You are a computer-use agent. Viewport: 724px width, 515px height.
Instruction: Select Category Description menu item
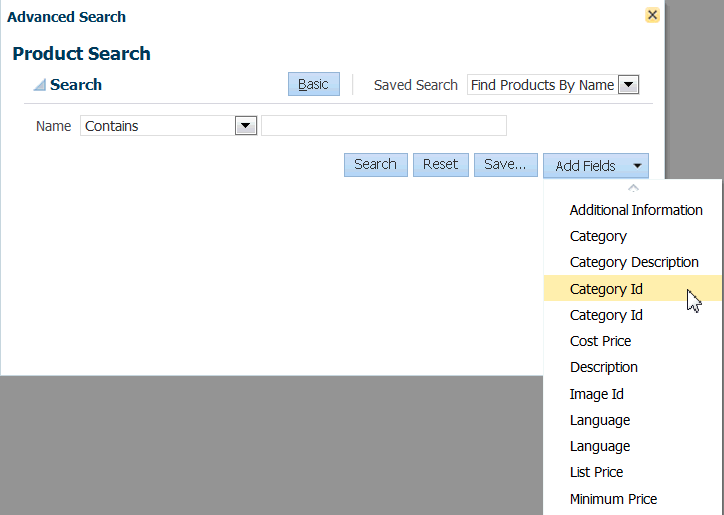click(x=634, y=262)
